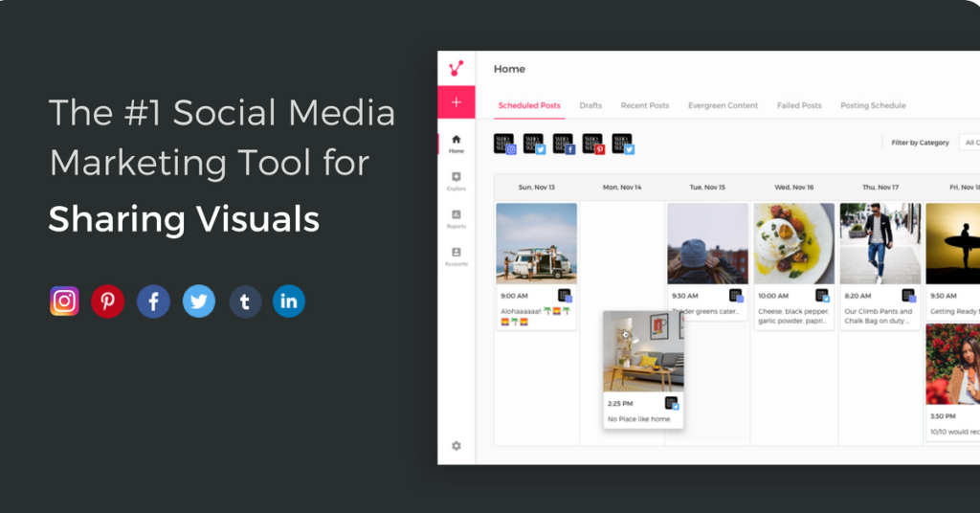
Task: Open Reports in the sidebar
Action: click(457, 219)
